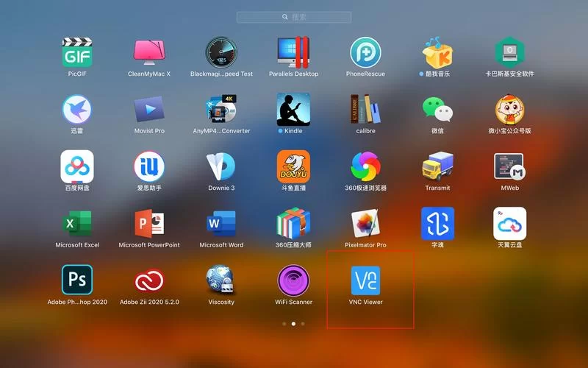
Task: Launch calibre e-book manager
Action: [x=365, y=110]
